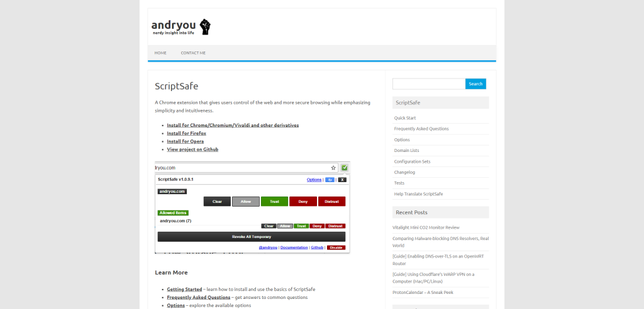This screenshot has width=644, height=309.
Task: Open Vitalight Mini CO2 Monitor Review post
Action: click(x=426, y=228)
